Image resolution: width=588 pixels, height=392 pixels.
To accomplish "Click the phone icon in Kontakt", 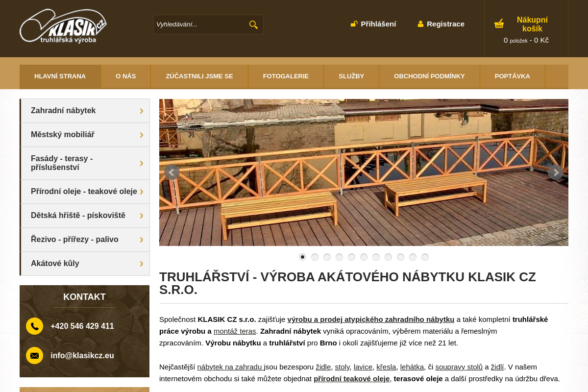I will 34,326.
